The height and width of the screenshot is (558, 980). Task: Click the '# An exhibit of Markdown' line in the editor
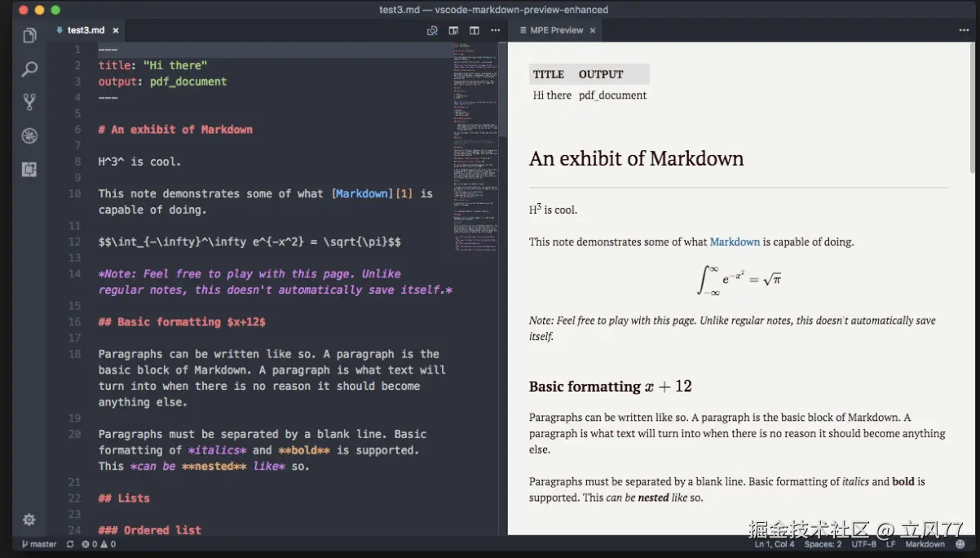tap(175, 130)
